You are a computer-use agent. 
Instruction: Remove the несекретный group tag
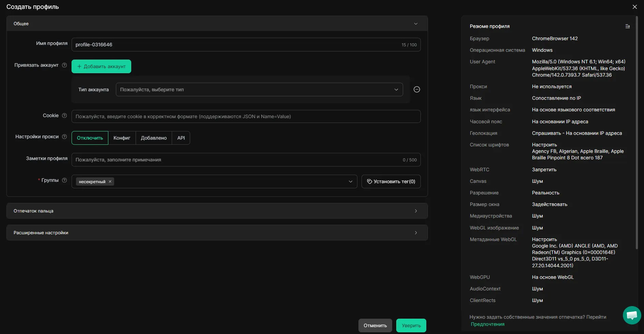(x=110, y=181)
